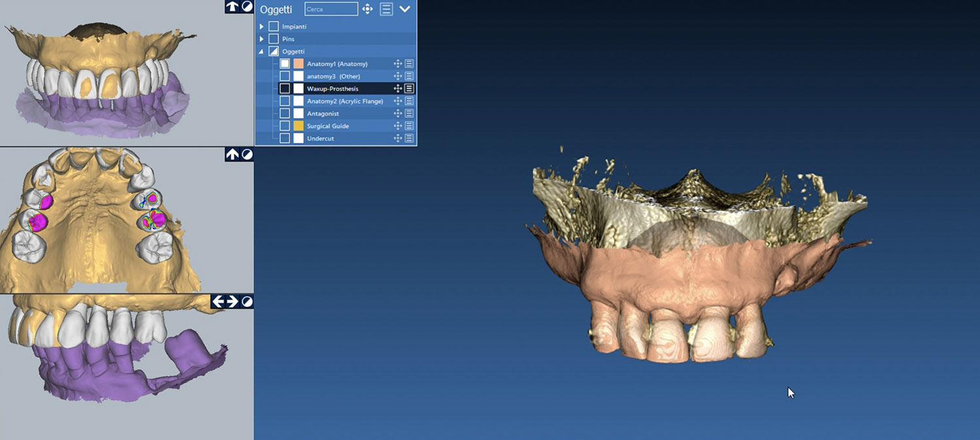Click the up arrow icon in the middle view

click(232, 155)
